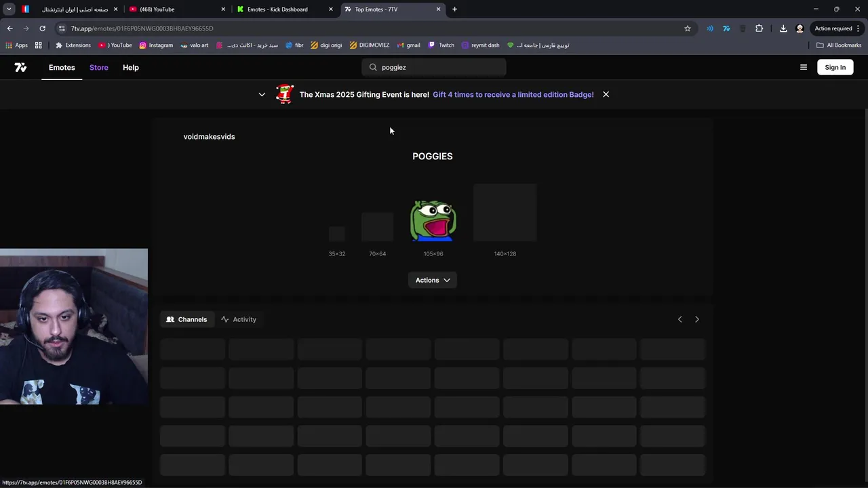The height and width of the screenshot is (488, 868).
Task: Open the Apps bookmark
Action: click(16, 45)
